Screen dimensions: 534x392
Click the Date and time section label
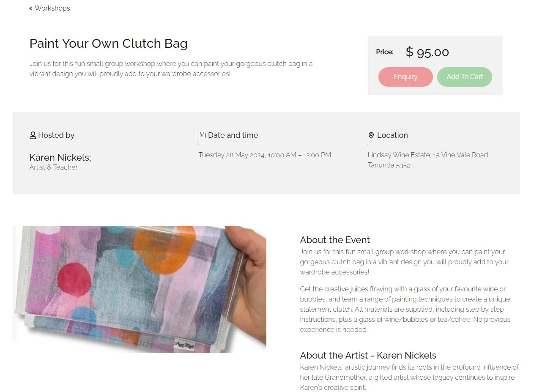pyautogui.click(x=233, y=135)
